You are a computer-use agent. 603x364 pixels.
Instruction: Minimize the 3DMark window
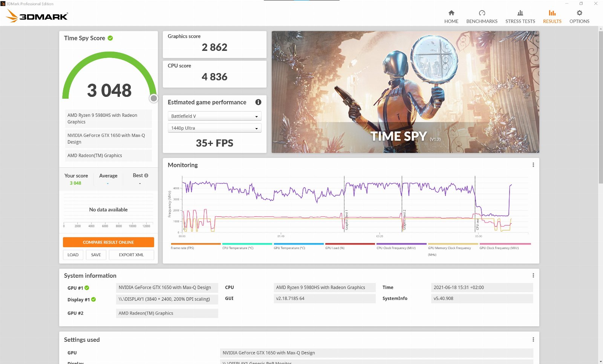coord(566,3)
